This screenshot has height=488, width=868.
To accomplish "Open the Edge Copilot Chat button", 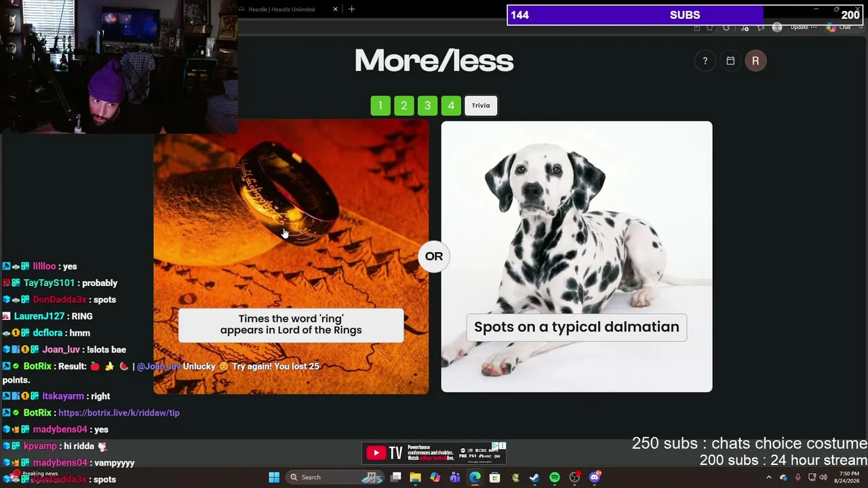I will 840,28.
